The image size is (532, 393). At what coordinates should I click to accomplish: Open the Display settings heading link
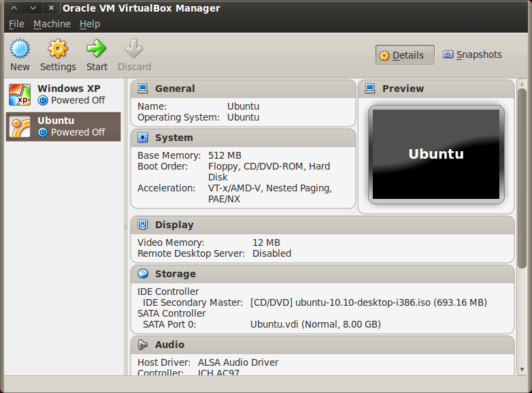pos(174,225)
